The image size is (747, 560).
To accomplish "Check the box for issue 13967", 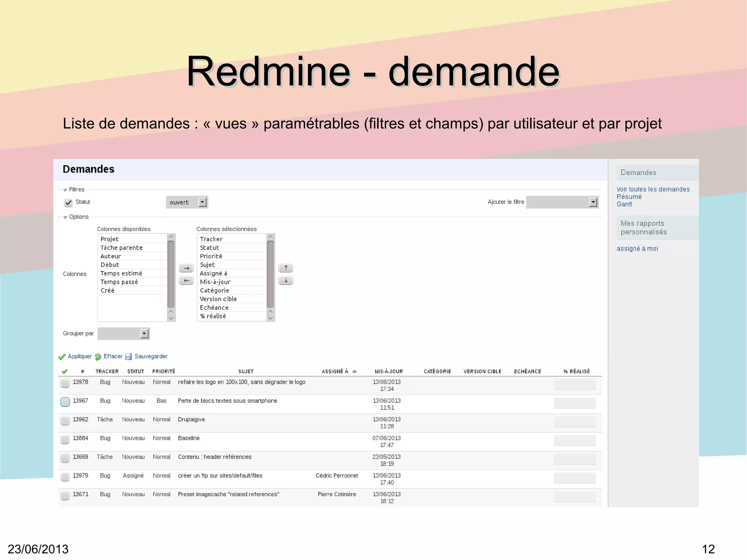I will point(65,402).
